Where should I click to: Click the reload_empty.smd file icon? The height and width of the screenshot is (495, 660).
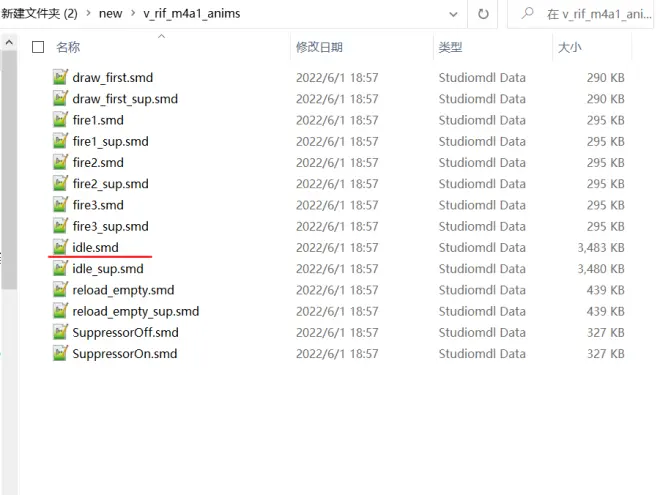click(x=60, y=290)
